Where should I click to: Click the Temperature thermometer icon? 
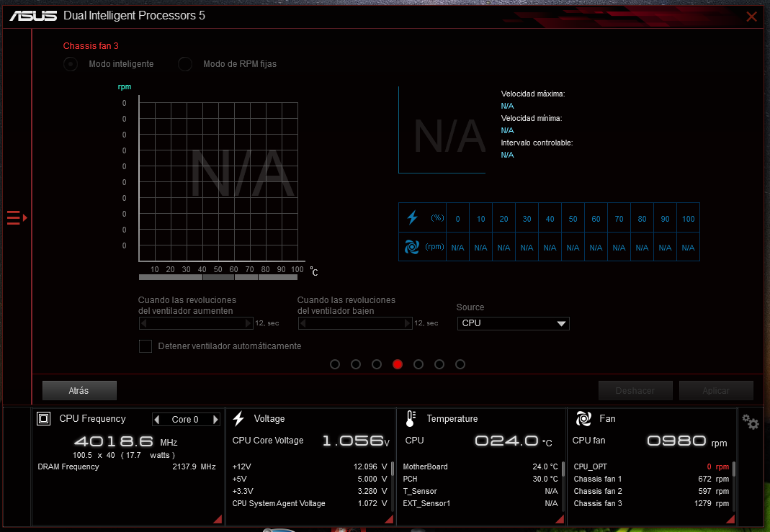[x=411, y=419]
